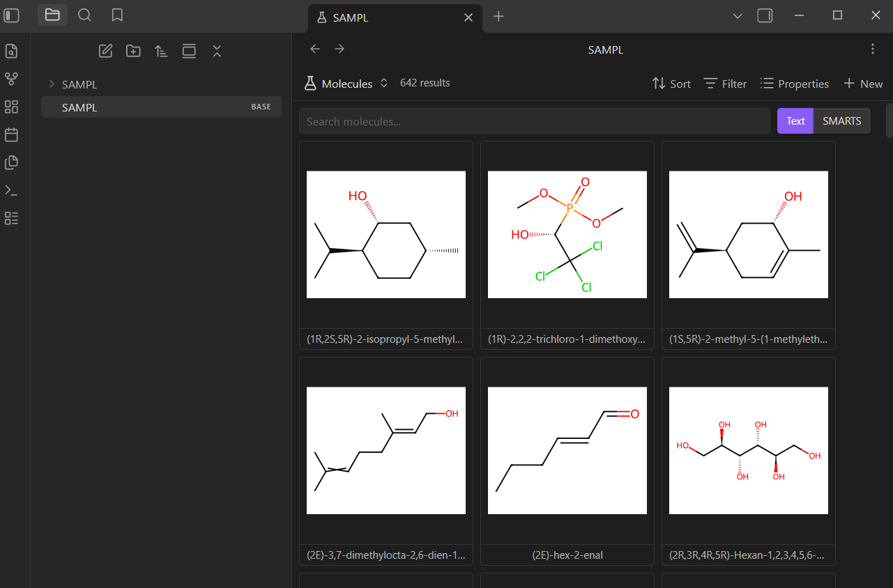Close the SAMPL tab
This screenshot has width=893, height=588.
[x=469, y=17]
